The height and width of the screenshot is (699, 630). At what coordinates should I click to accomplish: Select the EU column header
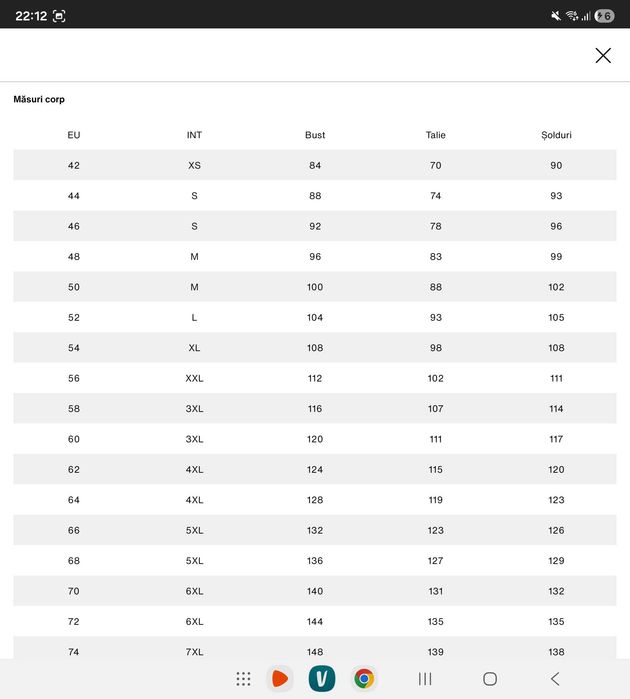point(74,135)
